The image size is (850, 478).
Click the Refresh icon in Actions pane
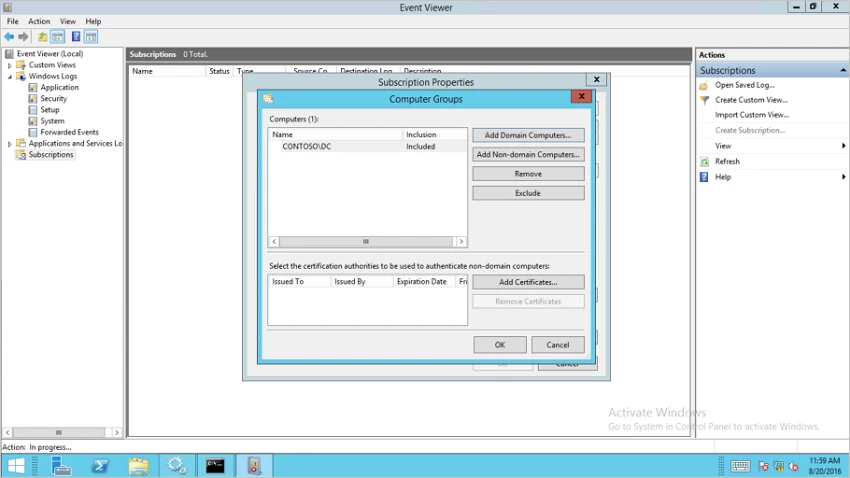coord(705,162)
